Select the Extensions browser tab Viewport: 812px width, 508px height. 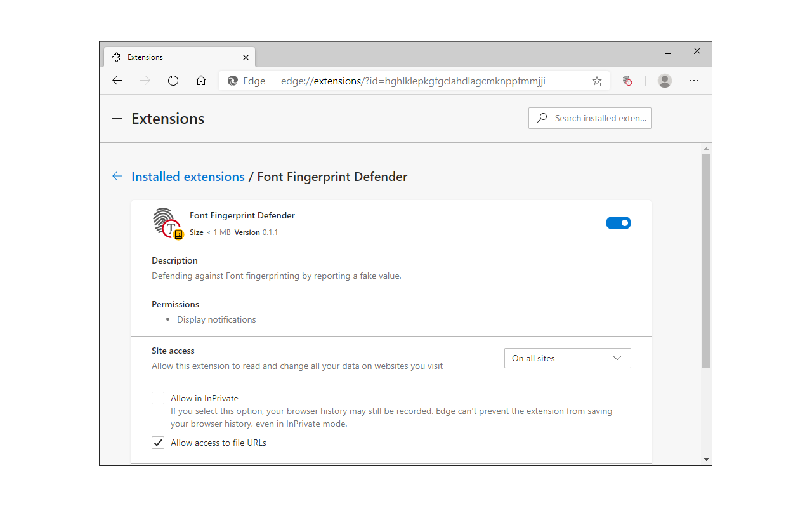(178, 57)
